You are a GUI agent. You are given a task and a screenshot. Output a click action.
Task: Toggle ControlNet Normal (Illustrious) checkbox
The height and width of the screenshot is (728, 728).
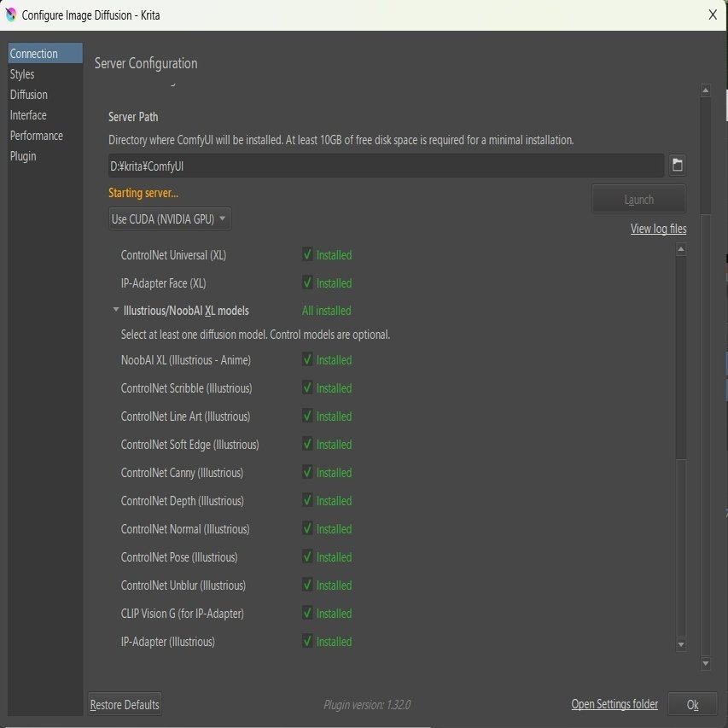[x=307, y=528]
